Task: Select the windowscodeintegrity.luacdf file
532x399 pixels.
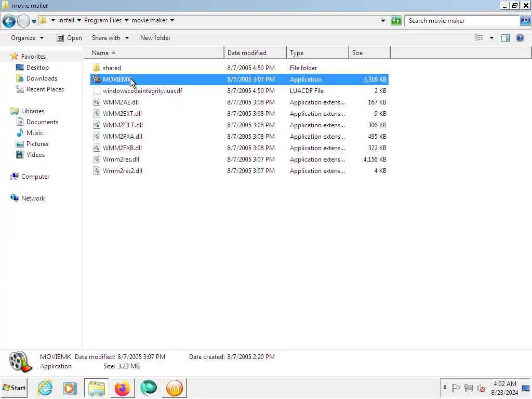Action: (x=142, y=90)
